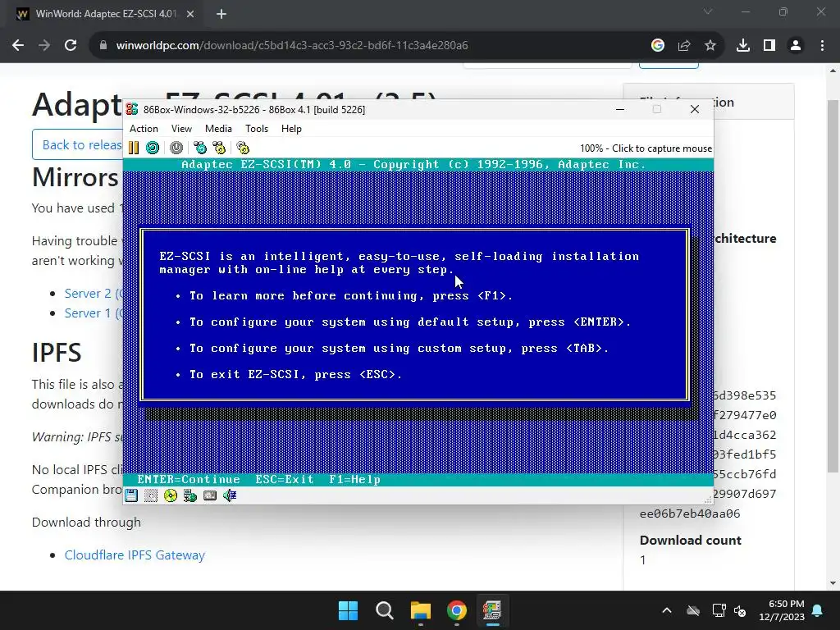
Task: Switch to Chrome in taskbar
Action: tap(456, 610)
